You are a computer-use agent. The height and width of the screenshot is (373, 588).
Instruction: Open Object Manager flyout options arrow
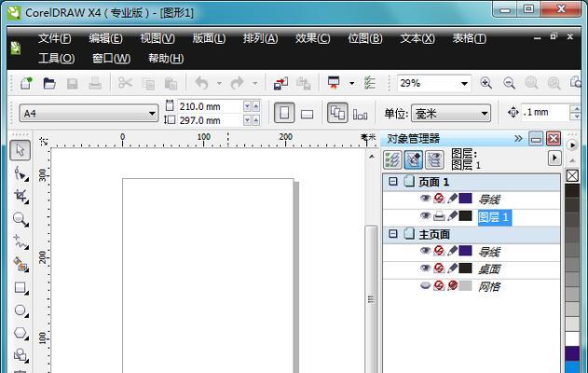pyautogui.click(x=554, y=158)
